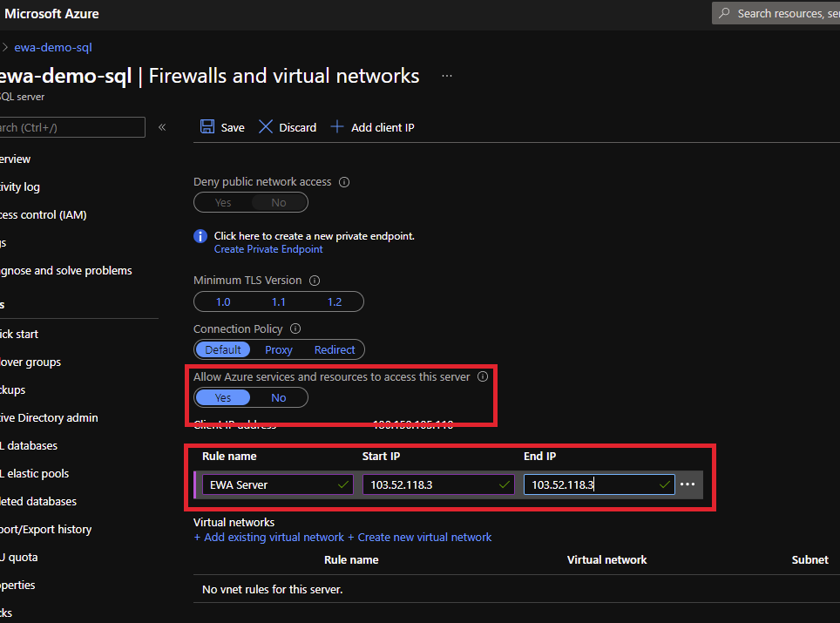Click info icon beside Deny public network access
Screen dimensions: 840x623
(x=344, y=182)
